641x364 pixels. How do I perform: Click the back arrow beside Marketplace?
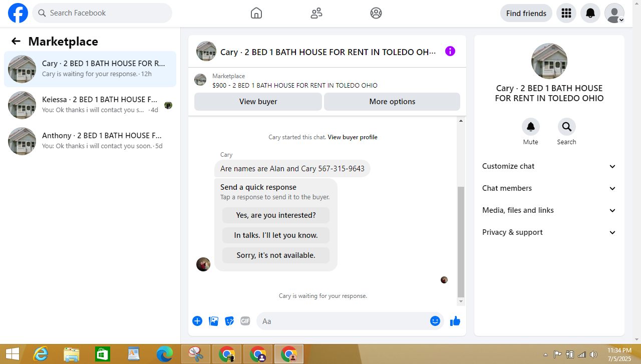coord(16,41)
